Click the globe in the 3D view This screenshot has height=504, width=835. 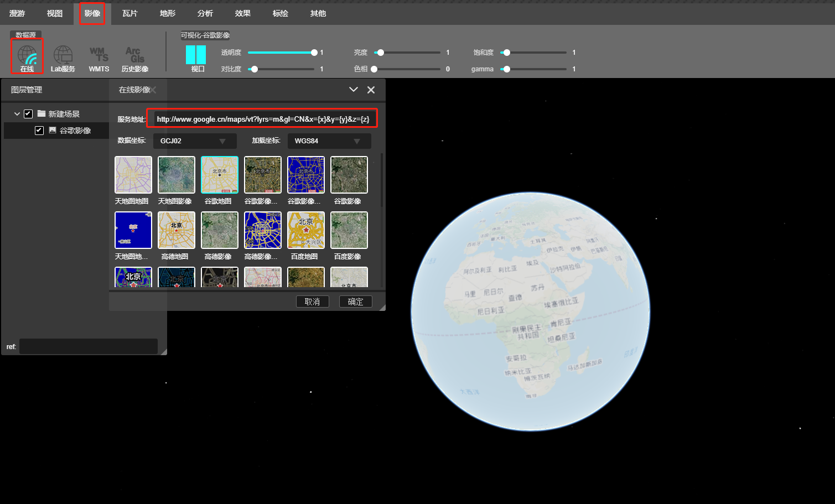click(x=530, y=311)
